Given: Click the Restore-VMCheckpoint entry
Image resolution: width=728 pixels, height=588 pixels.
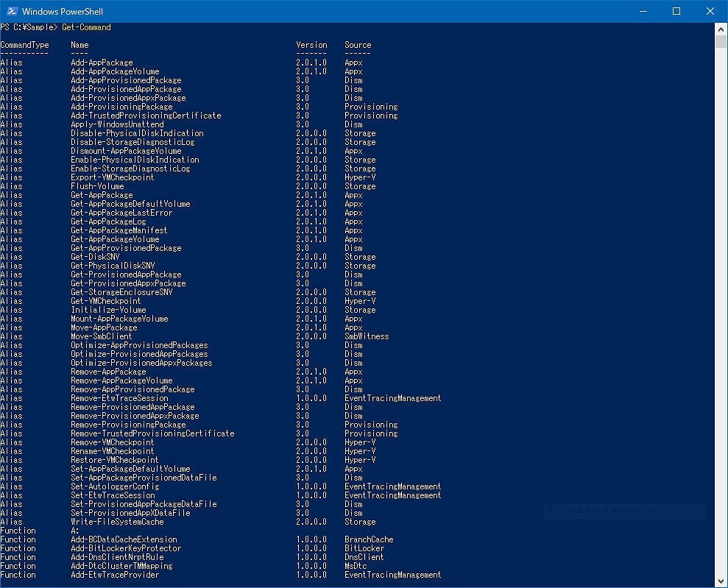Looking at the screenshot, I should click(x=115, y=460).
